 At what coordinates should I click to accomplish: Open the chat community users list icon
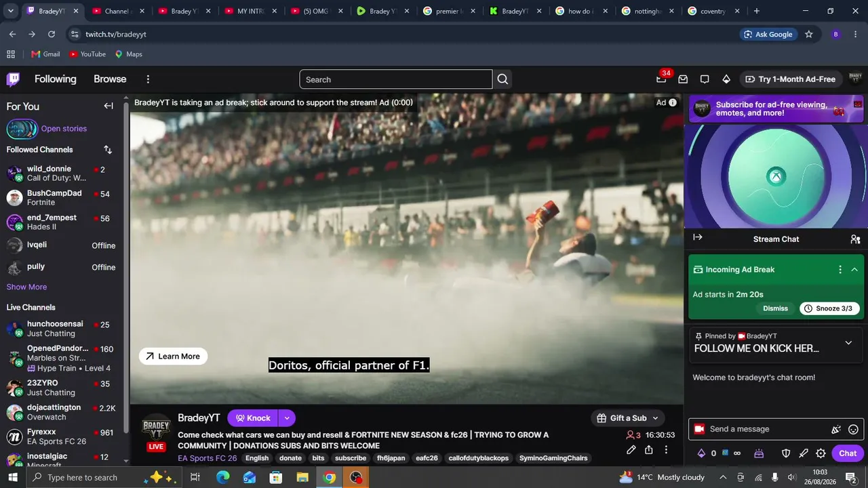click(x=855, y=239)
